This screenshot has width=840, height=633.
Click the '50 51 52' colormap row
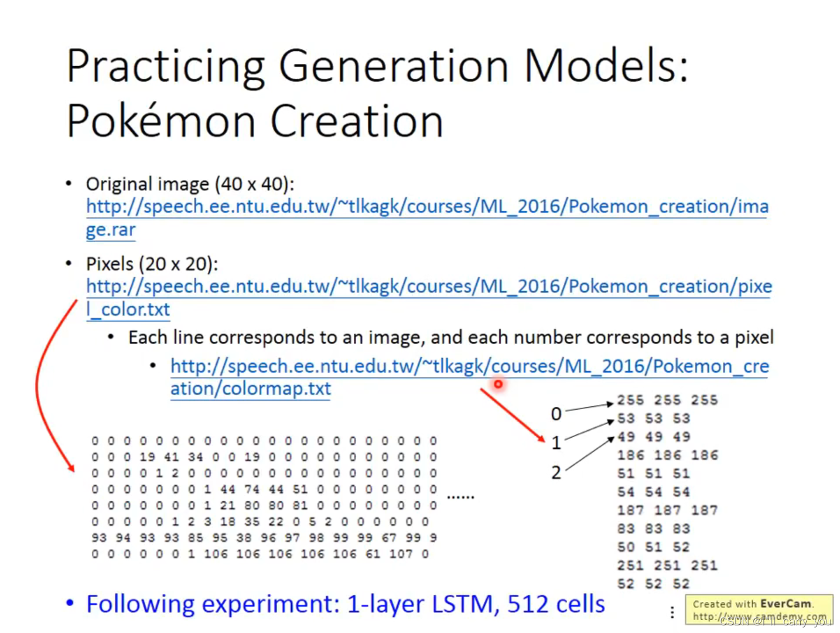[654, 547]
